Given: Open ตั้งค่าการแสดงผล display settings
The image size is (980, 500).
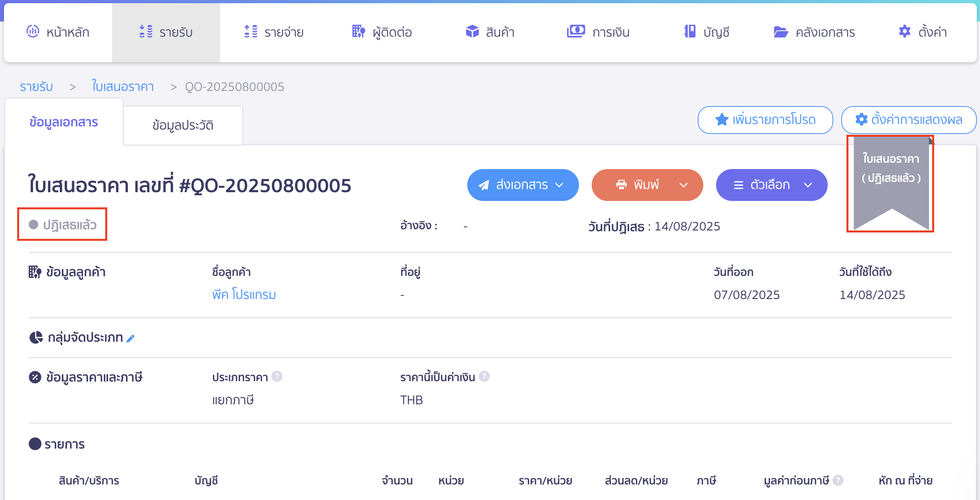Looking at the screenshot, I should click(x=909, y=120).
